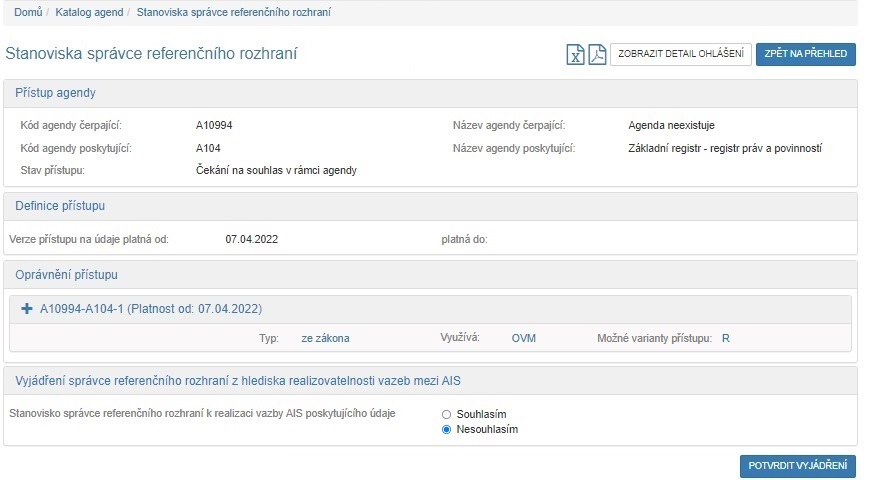Click the Zobrazit detail ohlášení button
880x480 pixels.
pyautogui.click(x=680, y=54)
